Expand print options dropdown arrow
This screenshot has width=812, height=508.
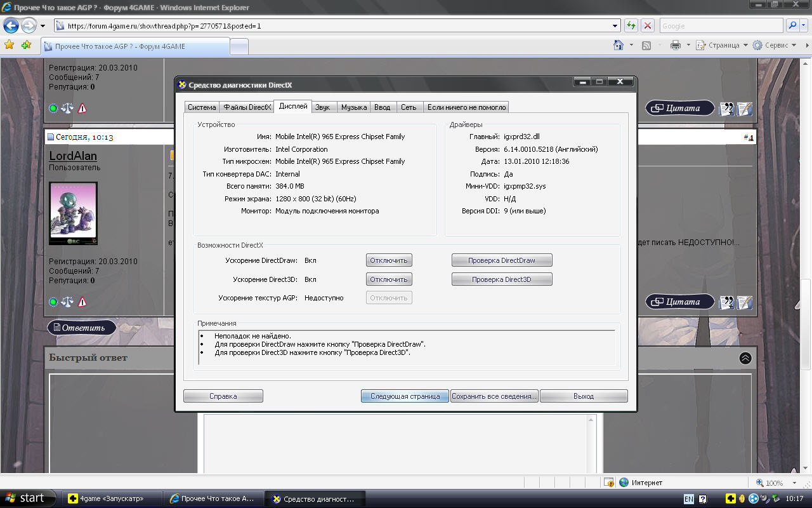(x=688, y=45)
